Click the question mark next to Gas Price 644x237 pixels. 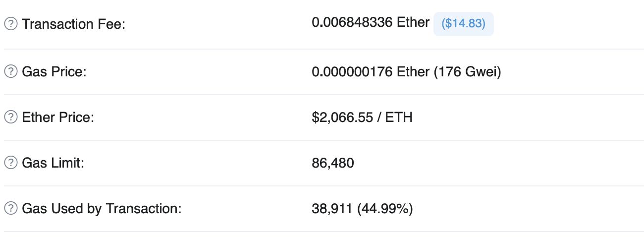(x=10, y=71)
